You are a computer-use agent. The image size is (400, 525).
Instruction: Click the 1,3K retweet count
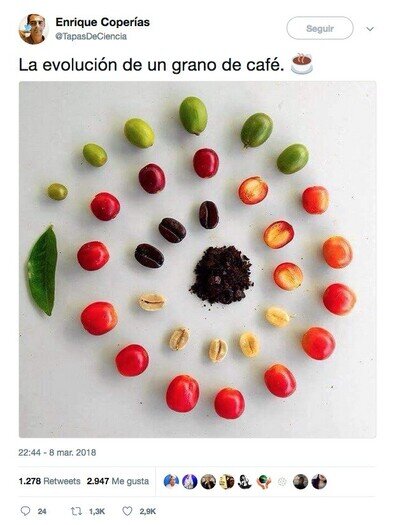[97, 511]
